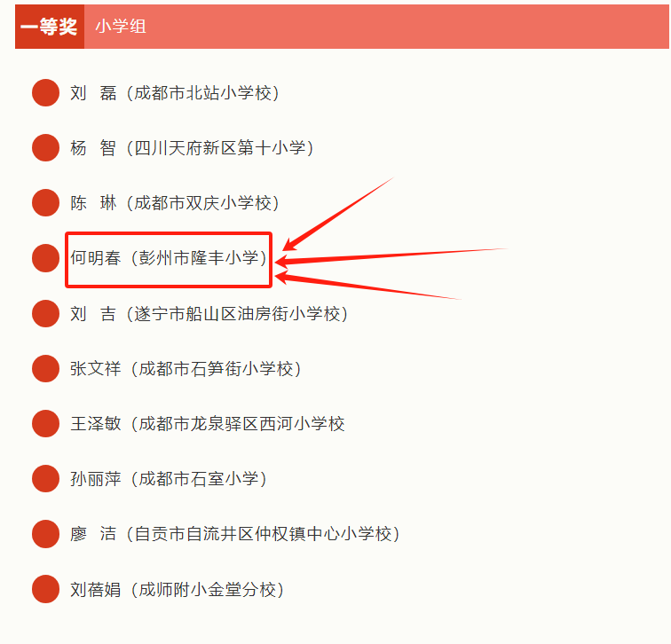Click the entry 刘吉（遂宁市船山区油房街小学校）
This screenshot has width=671, height=644.
[209, 313]
